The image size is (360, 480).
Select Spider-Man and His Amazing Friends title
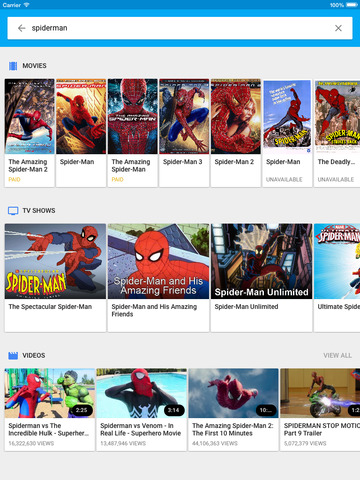(x=154, y=310)
